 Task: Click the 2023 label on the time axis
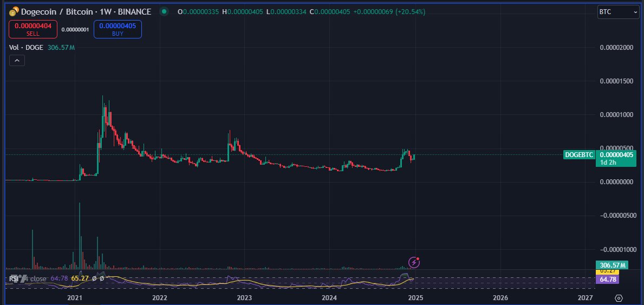coord(244,298)
